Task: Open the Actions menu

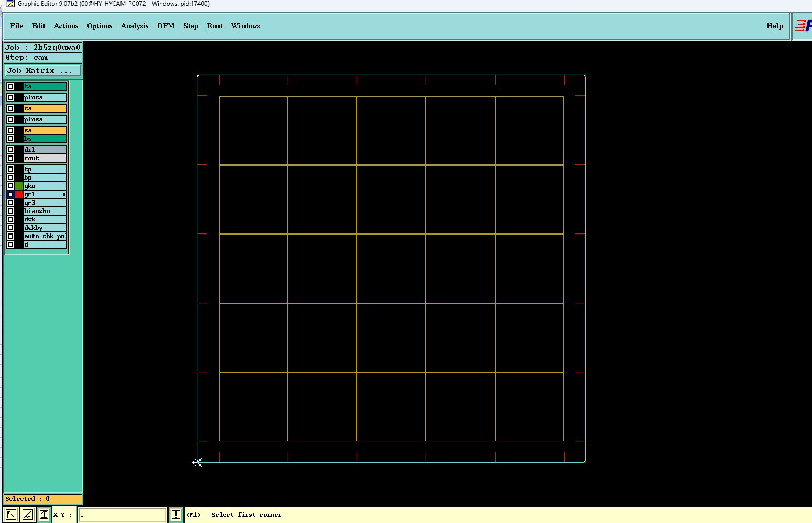Action: pos(66,26)
